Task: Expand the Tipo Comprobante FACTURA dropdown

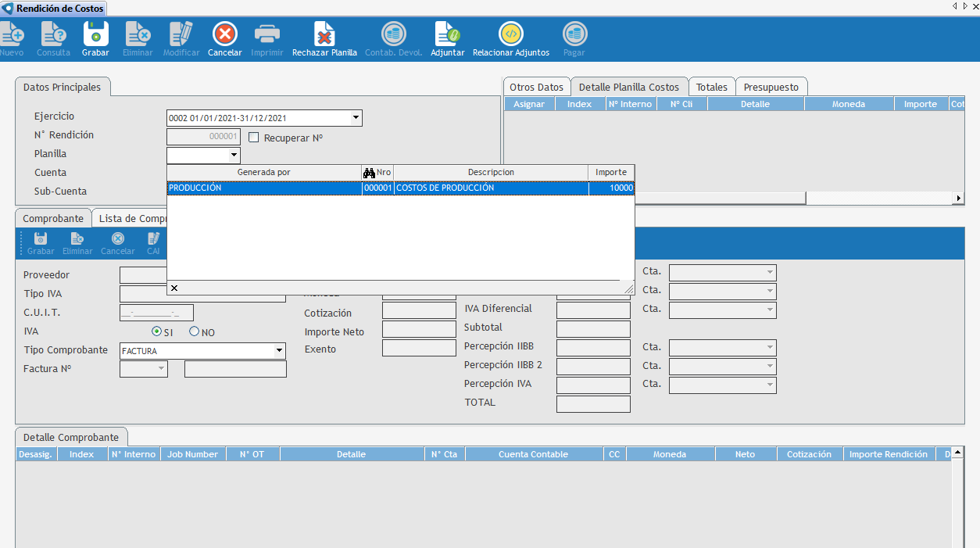Action: click(x=280, y=351)
